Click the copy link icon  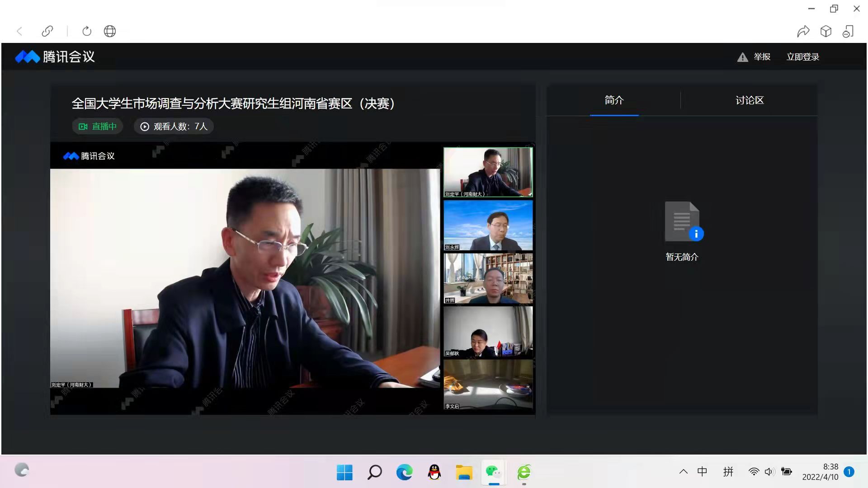pyautogui.click(x=47, y=31)
